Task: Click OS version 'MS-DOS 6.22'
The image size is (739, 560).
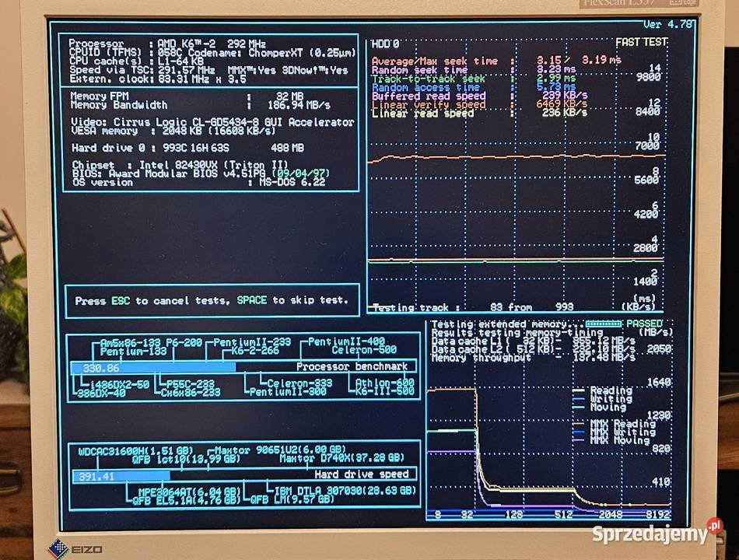Action: point(292,183)
